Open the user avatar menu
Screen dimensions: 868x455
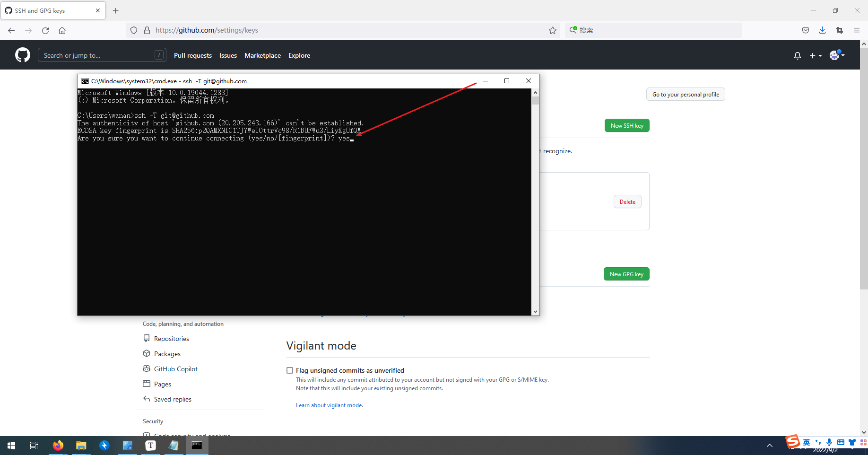[x=837, y=55]
